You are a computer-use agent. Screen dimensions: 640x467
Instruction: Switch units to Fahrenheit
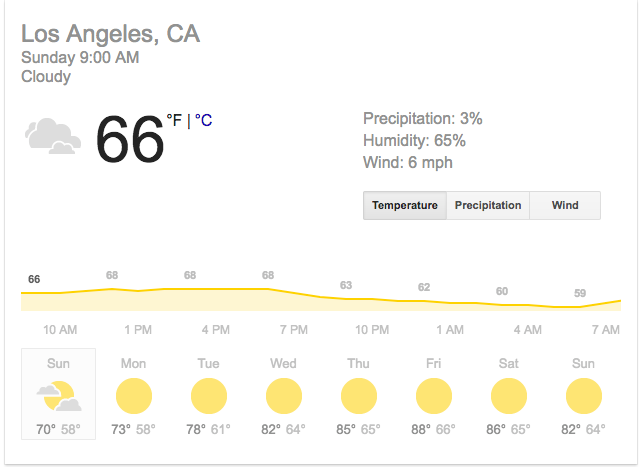[174, 121]
